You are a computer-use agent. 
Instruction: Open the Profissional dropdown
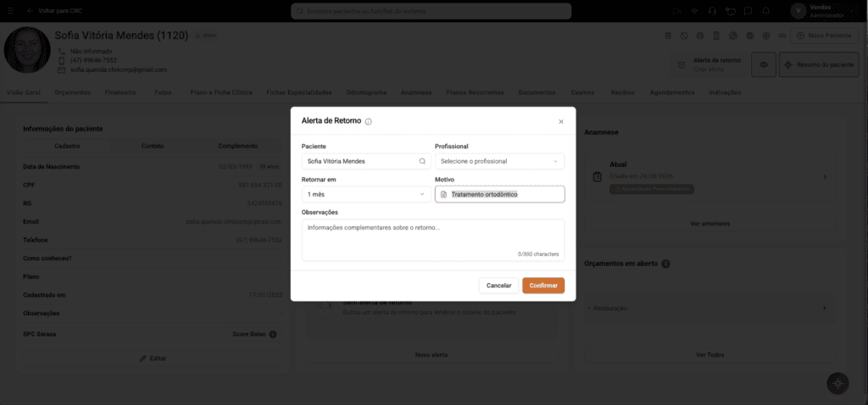[x=499, y=162]
